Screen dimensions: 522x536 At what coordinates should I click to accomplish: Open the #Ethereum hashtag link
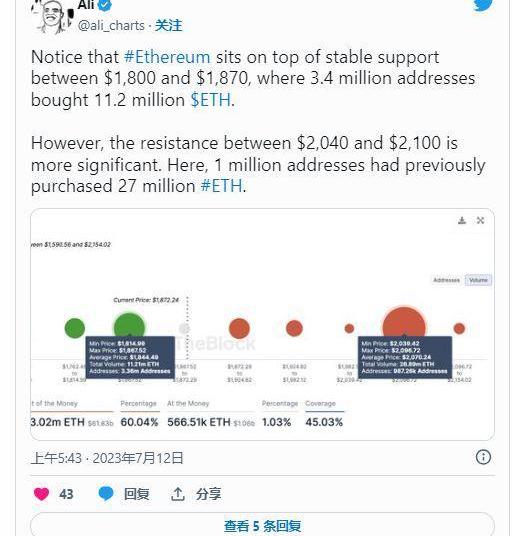(167, 57)
